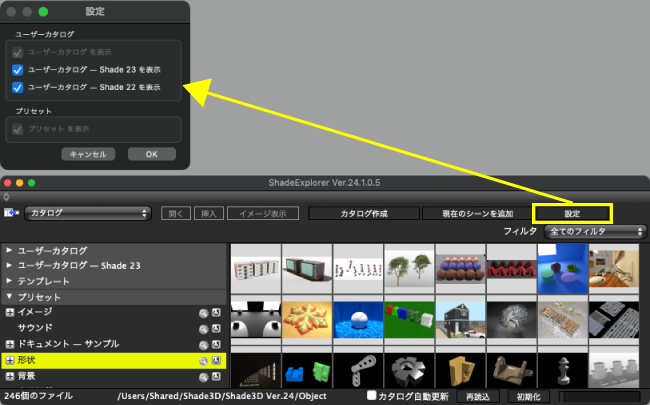
Task: Click the magnifier icon in the highlighted 形状 row
Action: point(203,361)
